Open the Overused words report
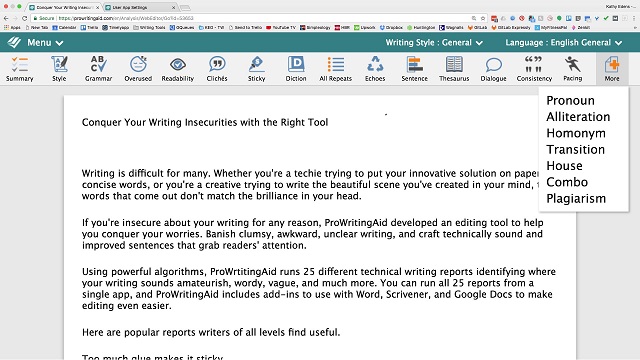The width and height of the screenshot is (640, 360). click(x=138, y=69)
